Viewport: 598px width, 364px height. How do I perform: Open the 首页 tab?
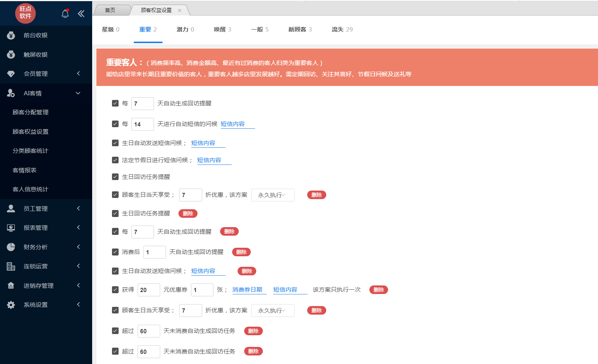[110, 10]
